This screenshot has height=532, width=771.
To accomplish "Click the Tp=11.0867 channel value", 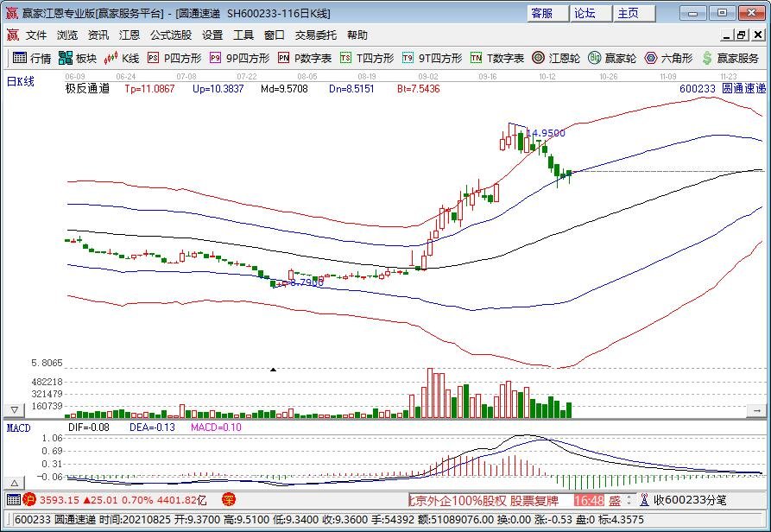I will [x=149, y=89].
